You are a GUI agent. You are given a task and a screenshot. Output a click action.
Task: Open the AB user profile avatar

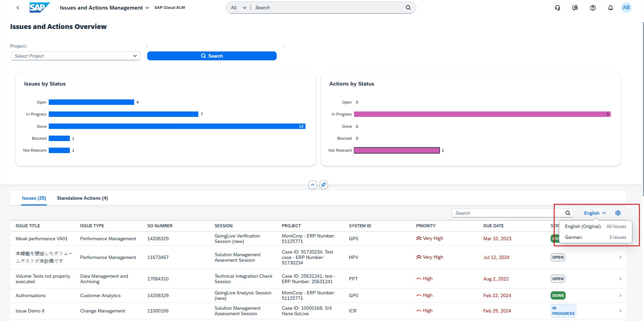click(x=626, y=7)
